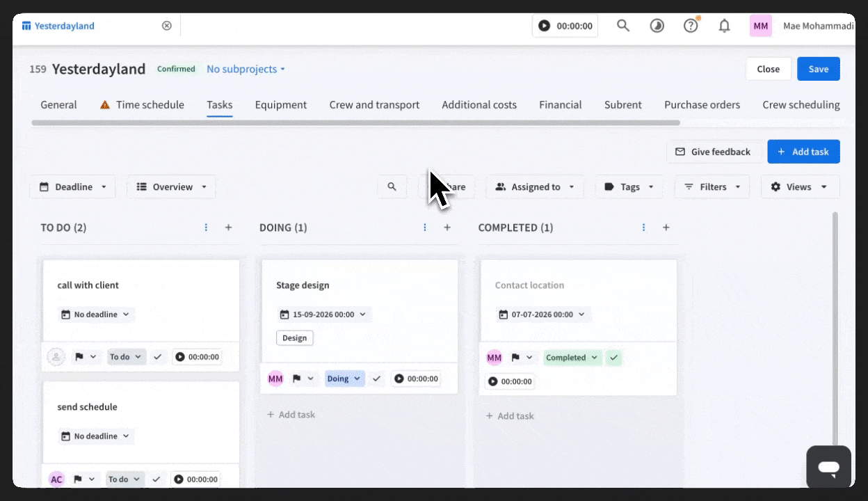Viewport: 868px width, 501px height.
Task: Uncheck the completed Contact location task
Action: coord(613,358)
